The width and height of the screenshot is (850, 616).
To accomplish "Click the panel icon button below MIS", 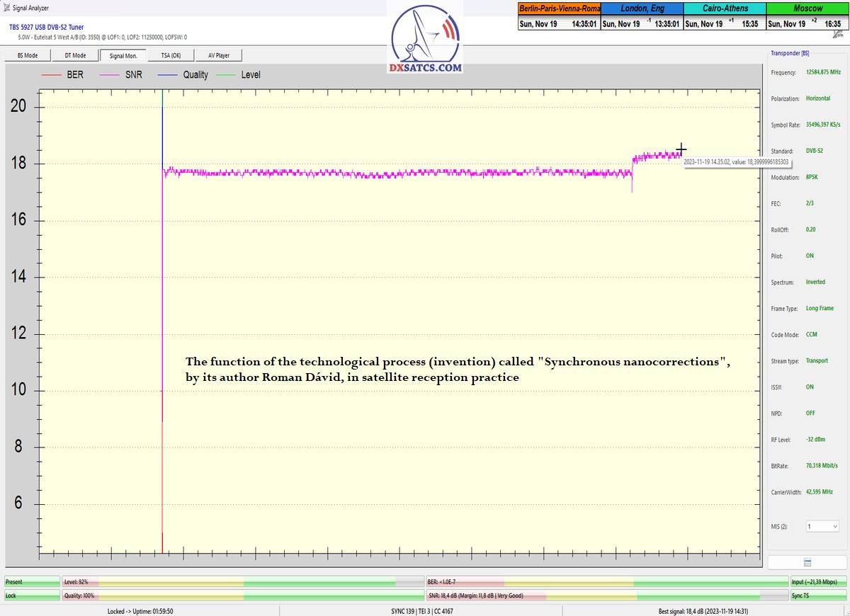I will tap(807, 562).
